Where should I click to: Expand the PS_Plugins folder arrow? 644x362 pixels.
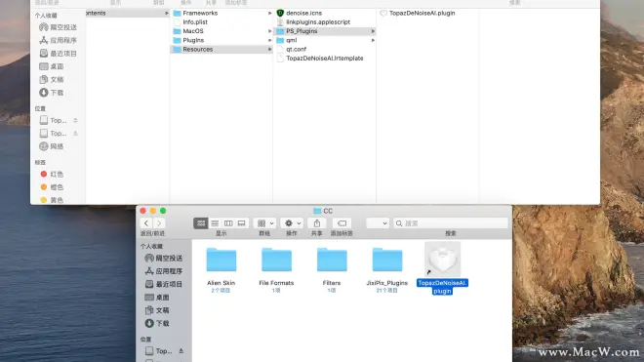373,31
